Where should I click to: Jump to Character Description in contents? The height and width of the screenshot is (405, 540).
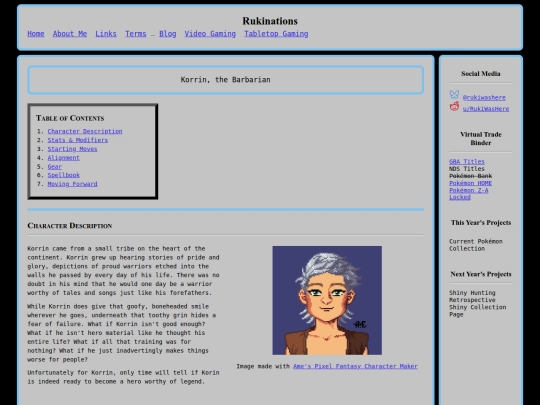click(x=85, y=131)
